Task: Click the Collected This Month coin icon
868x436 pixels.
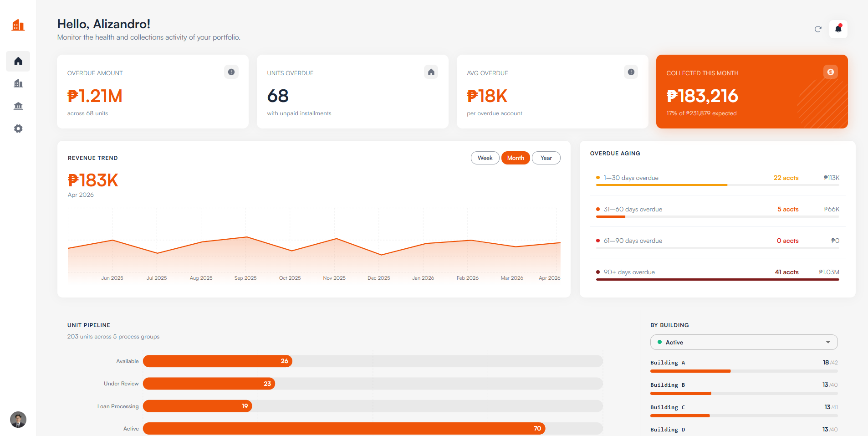Action: 831,72
